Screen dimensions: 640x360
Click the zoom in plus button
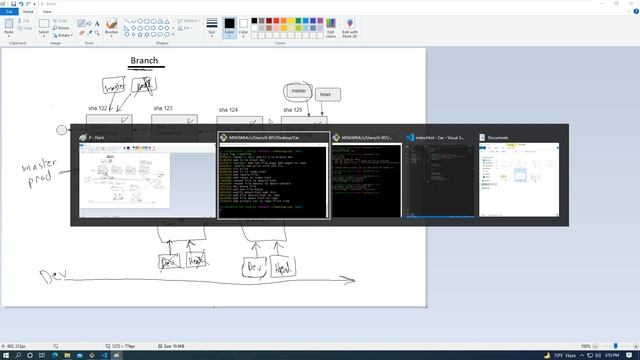pos(636,346)
